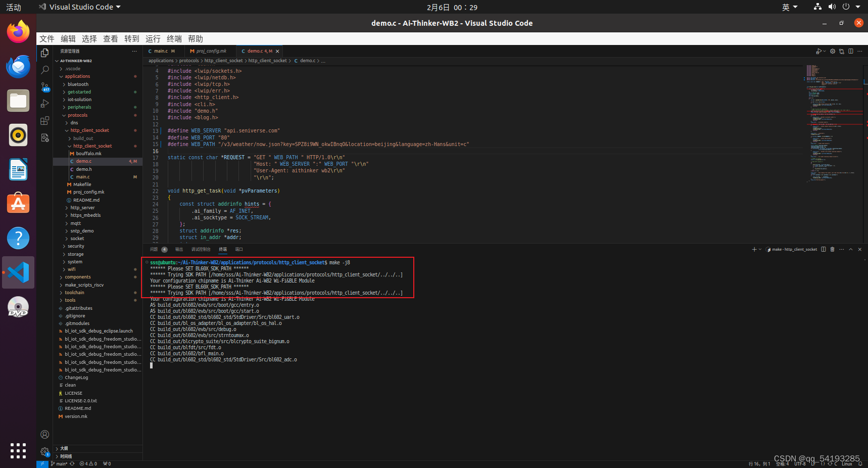This screenshot has height=468, width=868.
Task: Click the Synchronize Changes icon in status bar
Action: tap(72, 464)
